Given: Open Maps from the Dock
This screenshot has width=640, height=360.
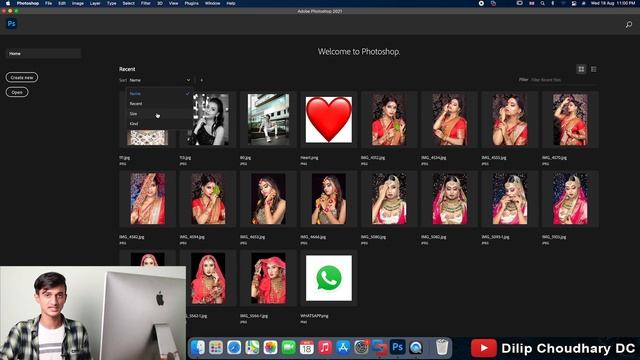Looking at the screenshot, I should tap(252, 348).
